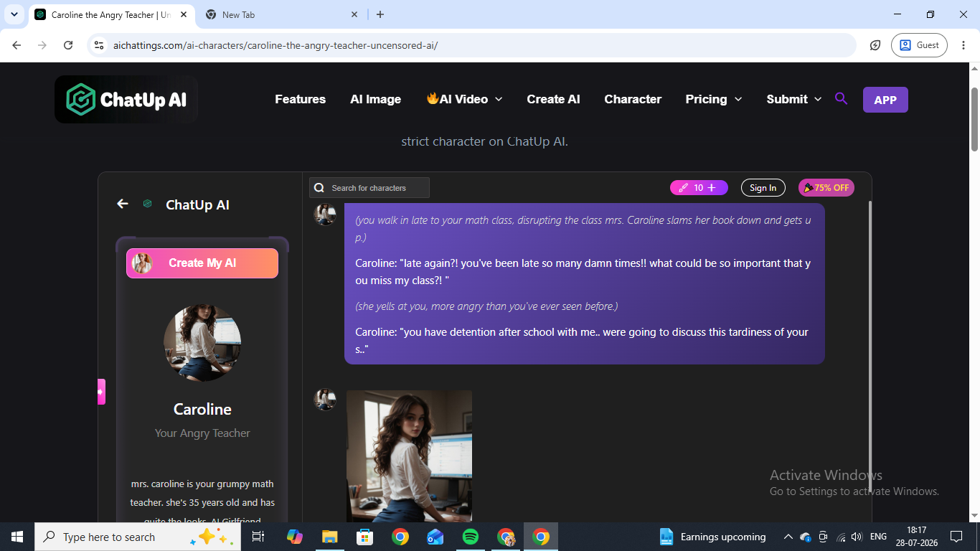Open the Windows Start menu
Image resolution: width=980 pixels, height=551 pixels.
pyautogui.click(x=17, y=537)
